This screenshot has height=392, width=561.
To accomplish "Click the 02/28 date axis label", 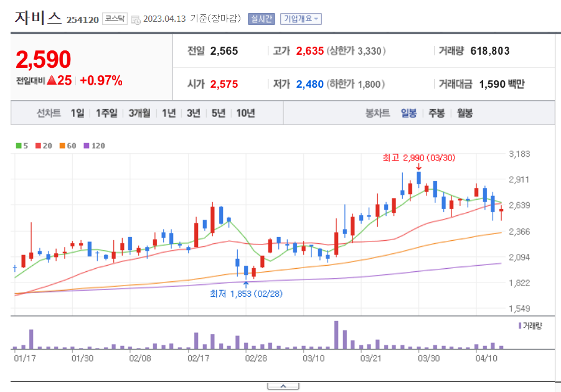I will point(256,358).
